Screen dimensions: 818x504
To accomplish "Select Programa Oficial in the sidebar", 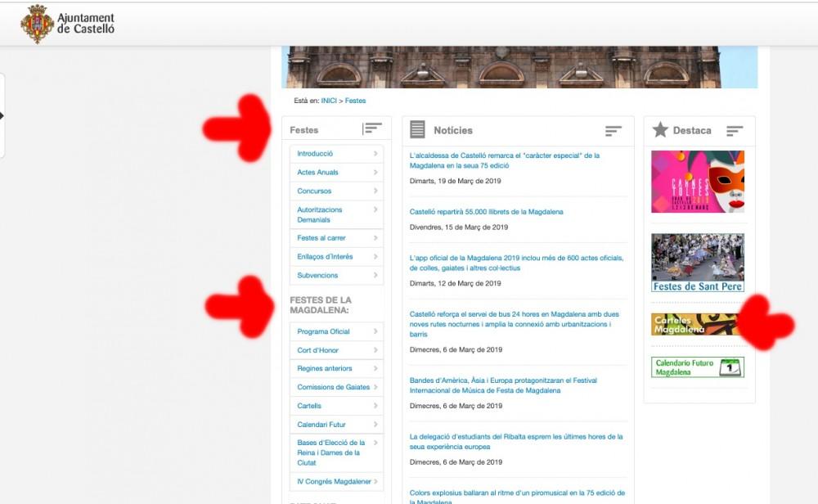I will (323, 332).
